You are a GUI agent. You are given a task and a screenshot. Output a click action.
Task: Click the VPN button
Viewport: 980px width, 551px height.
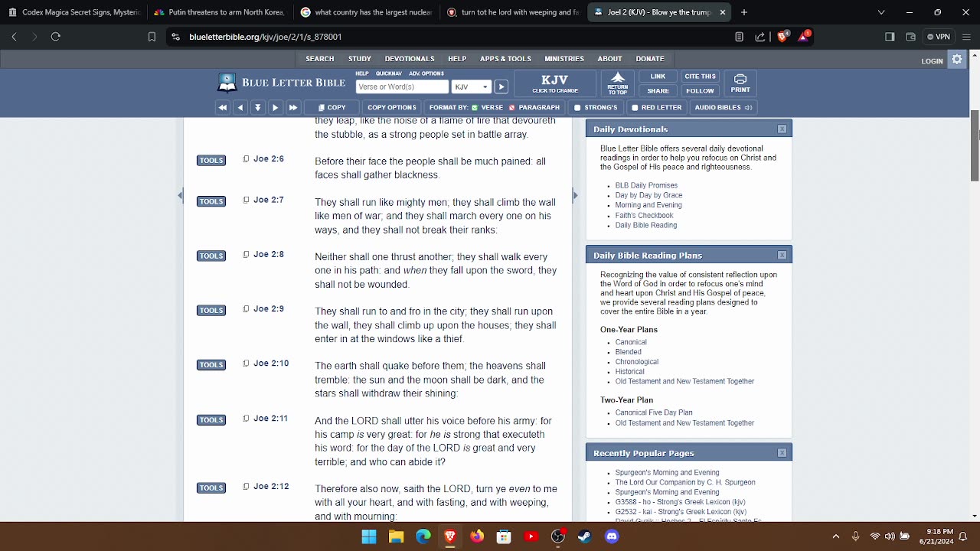939,37
